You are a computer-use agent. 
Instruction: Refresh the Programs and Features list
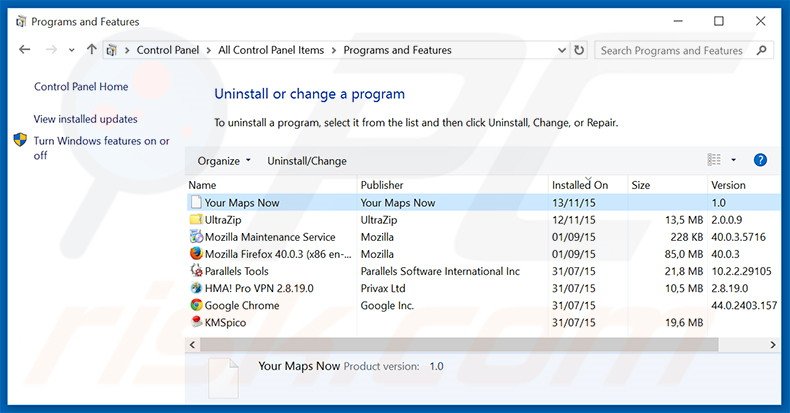579,50
